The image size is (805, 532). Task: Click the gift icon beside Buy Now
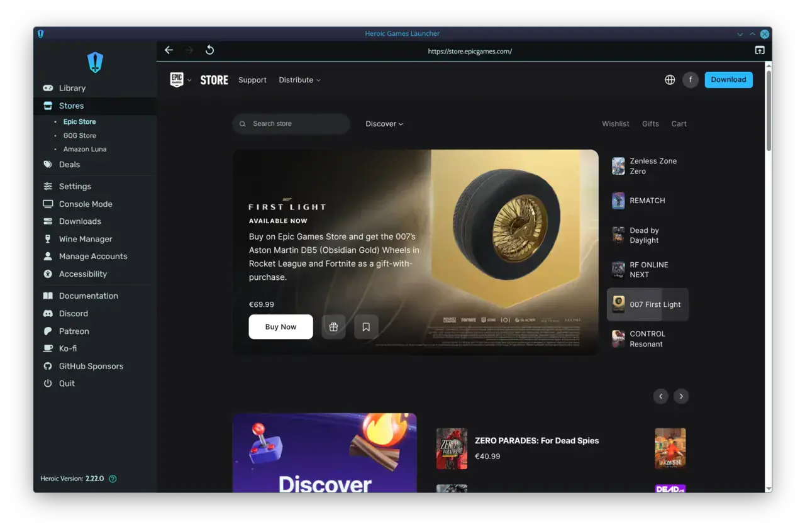(x=333, y=327)
